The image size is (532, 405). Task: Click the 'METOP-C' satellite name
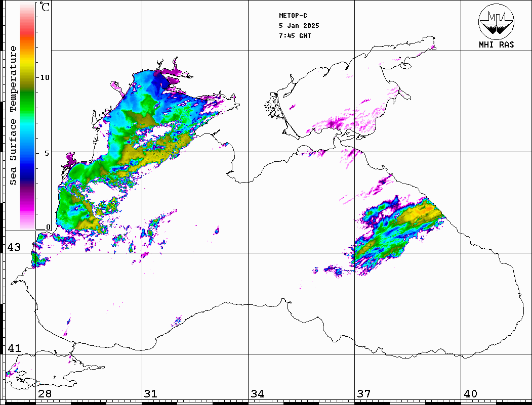click(x=293, y=16)
